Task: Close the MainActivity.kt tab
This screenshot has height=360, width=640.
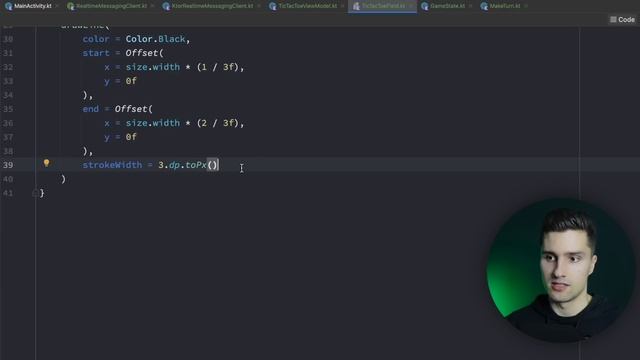Action: coord(57,6)
